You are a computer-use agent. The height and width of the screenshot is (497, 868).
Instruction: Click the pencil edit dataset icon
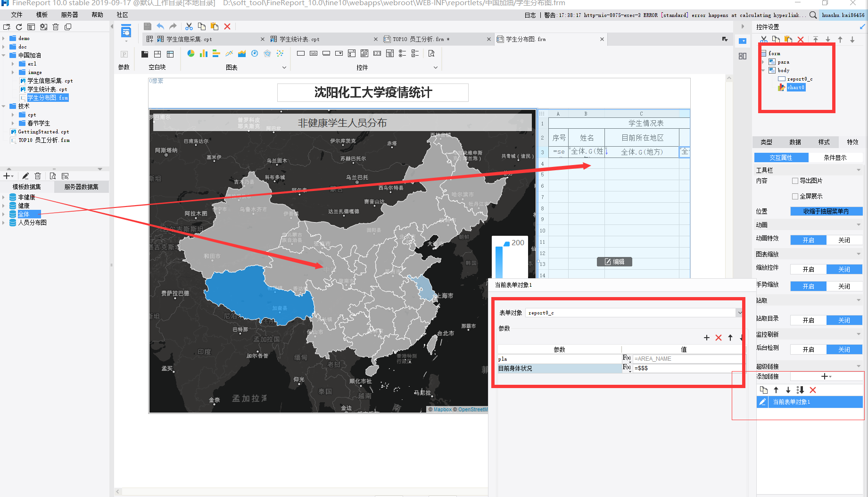click(25, 176)
